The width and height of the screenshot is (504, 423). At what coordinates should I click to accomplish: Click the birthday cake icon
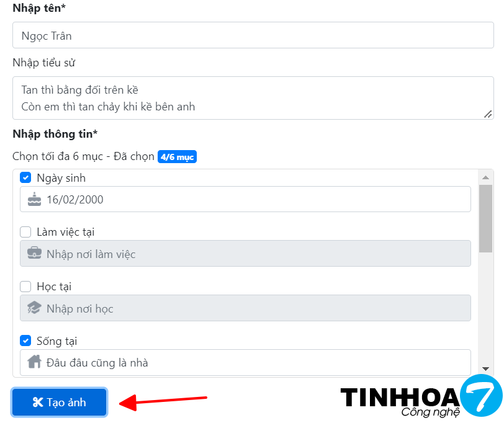click(x=34, y=199)
